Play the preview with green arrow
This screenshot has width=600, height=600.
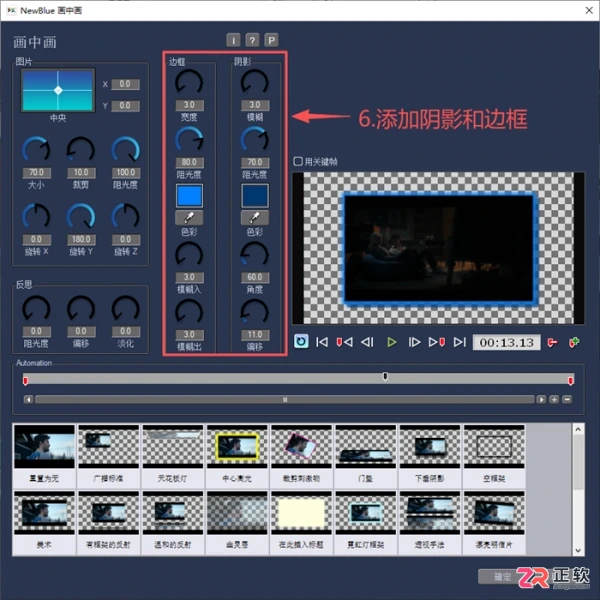coord(391,342)
